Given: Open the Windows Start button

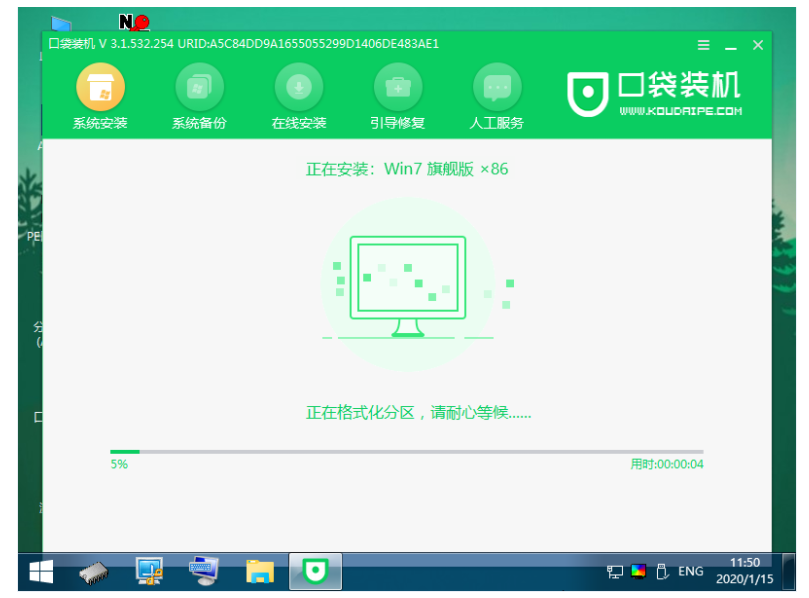Looking at the screenshot, I should (41, 572).
